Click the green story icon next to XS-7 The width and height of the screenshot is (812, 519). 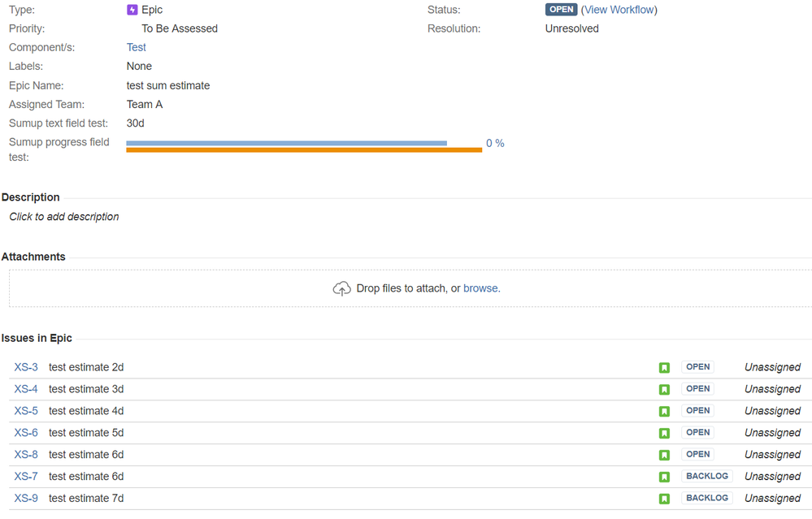tap(664, 476)
